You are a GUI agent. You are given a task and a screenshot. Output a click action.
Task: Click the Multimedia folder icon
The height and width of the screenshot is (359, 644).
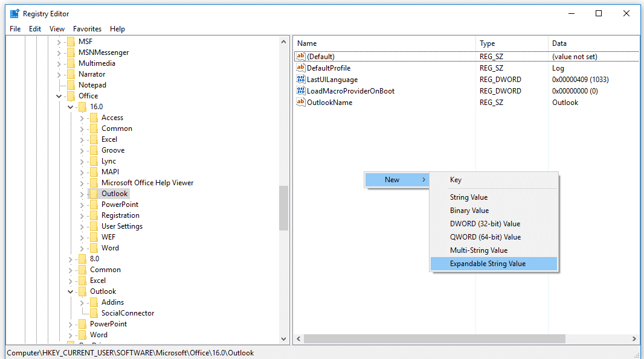point(71,63)
